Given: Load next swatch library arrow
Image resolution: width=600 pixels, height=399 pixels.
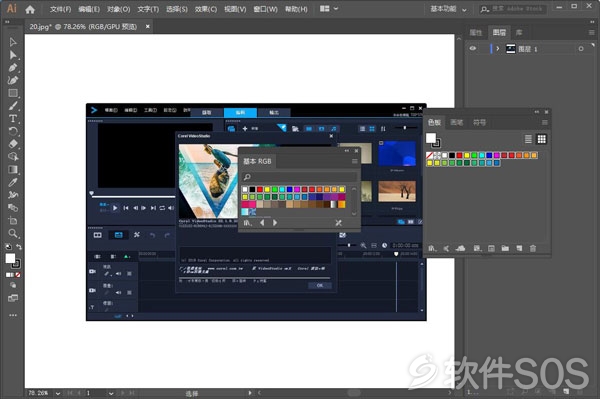Looking at the screenshot, I should (275, 223).
